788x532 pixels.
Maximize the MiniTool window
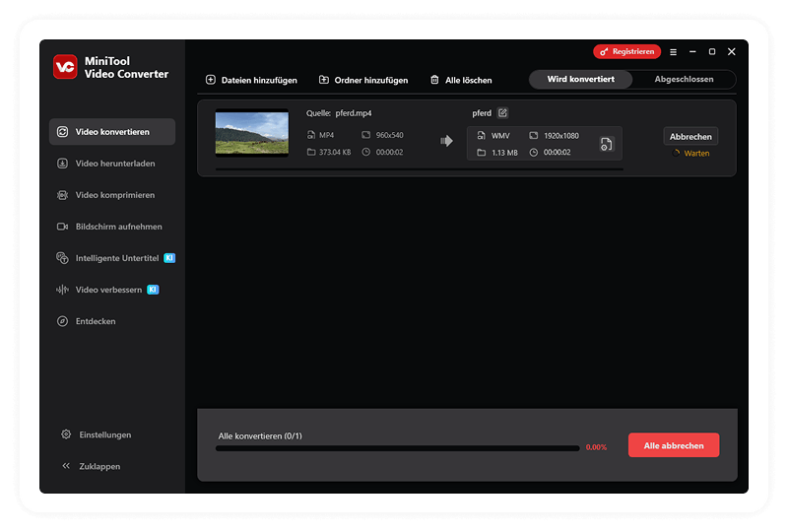pyautogui.click(x=711, y=52)
